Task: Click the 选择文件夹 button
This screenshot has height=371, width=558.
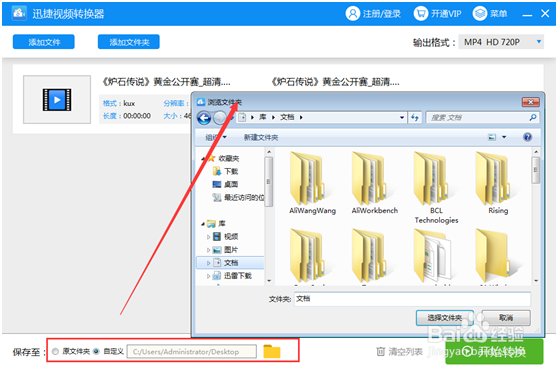Action: coord(445,318)
